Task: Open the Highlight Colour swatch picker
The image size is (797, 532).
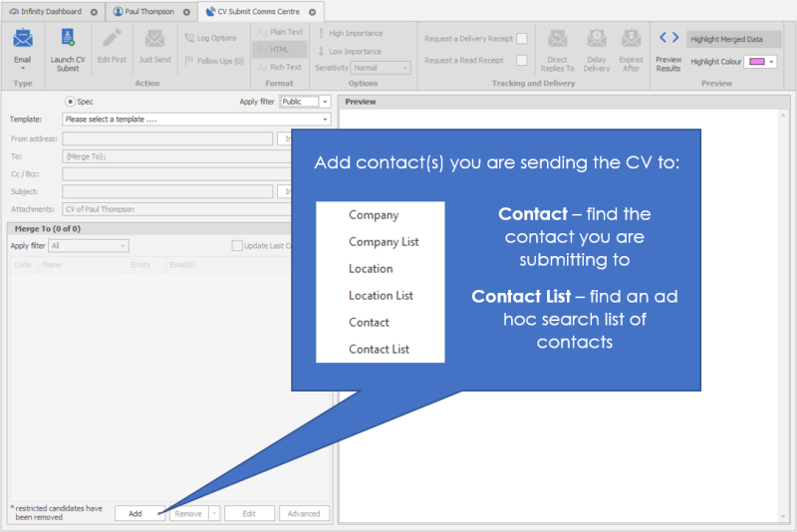Action: (761, 62)
